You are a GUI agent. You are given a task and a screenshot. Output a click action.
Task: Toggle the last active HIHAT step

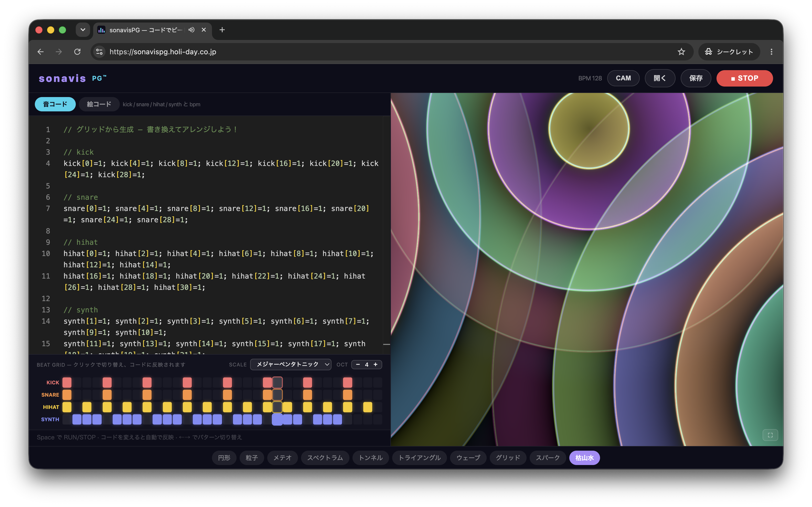(x=368, y=407)
